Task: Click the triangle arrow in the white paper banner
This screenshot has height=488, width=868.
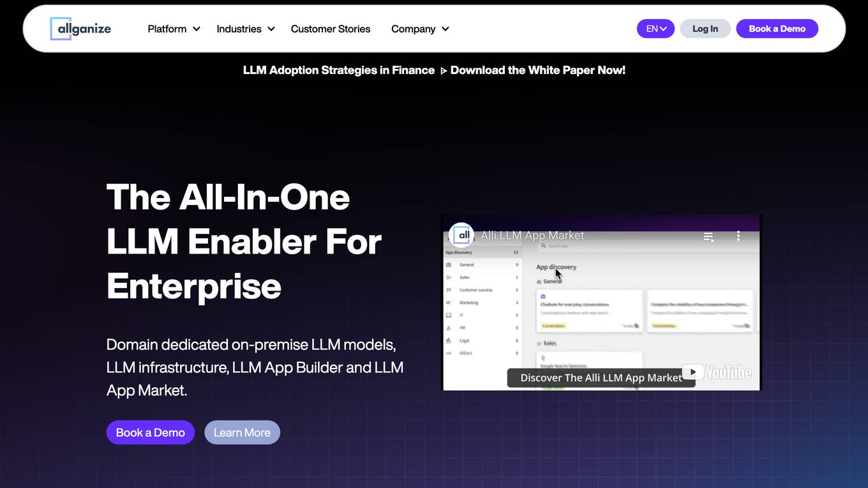Action: [x=443, y=70]
